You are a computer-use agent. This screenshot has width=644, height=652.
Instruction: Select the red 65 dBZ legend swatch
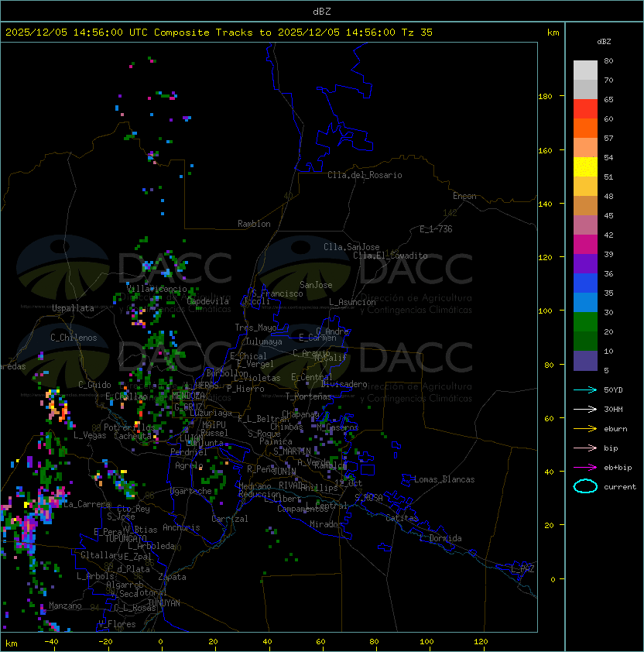pyautogui.click(x=585, y=108)
